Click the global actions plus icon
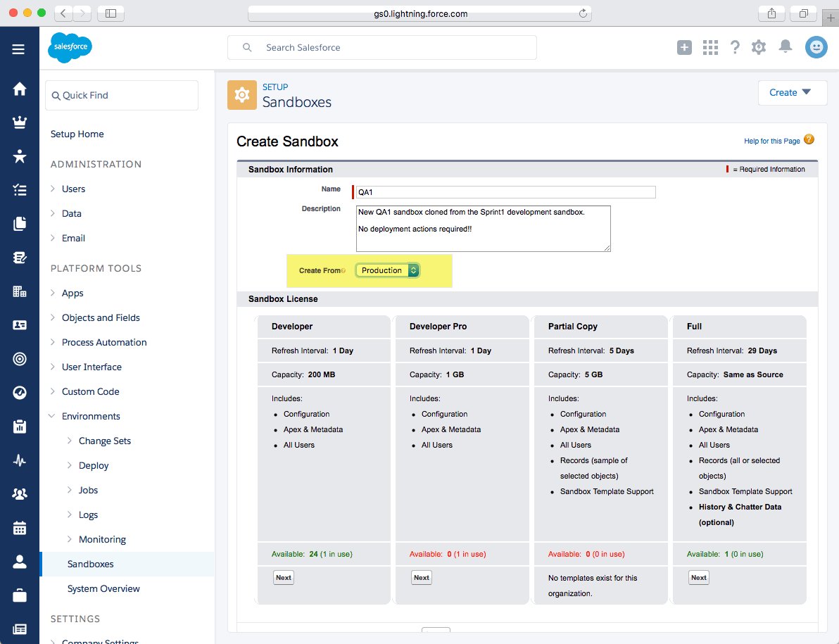 [684, 48]
